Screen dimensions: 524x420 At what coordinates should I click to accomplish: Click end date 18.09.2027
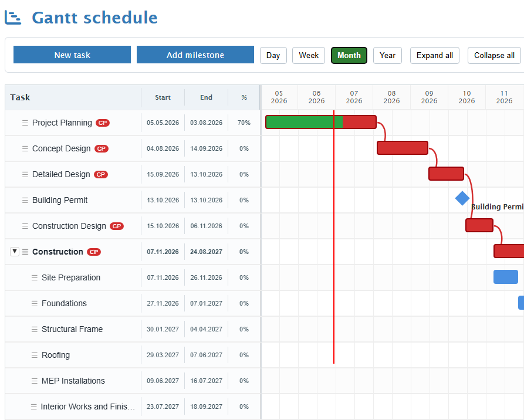pyautogui.click(x=206, y=407)
